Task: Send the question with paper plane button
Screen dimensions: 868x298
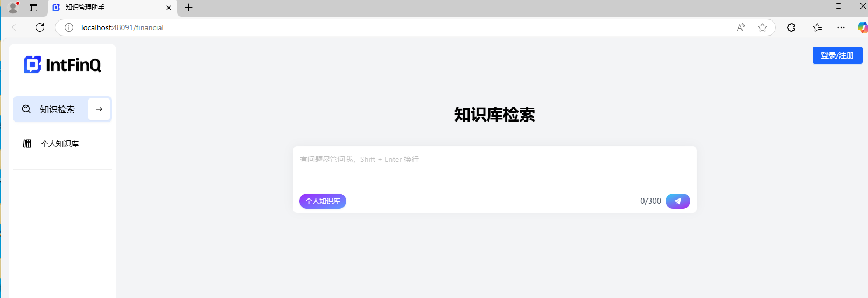Action: 678,201
